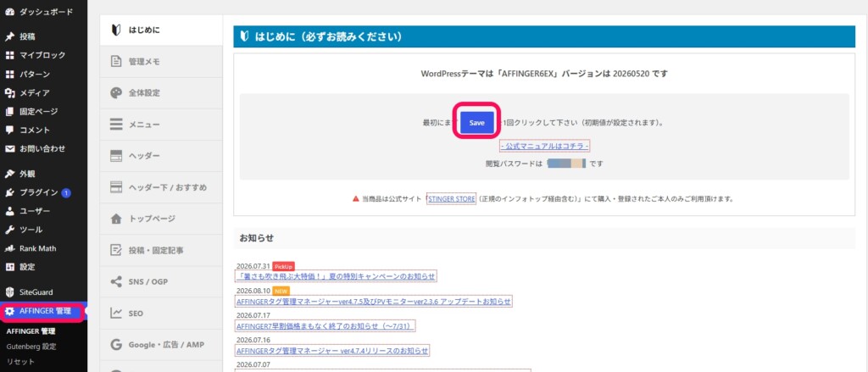Switch to the 管理メモ tab
Viewport: 868px width, 372px height.
click(x=161, y=62)
